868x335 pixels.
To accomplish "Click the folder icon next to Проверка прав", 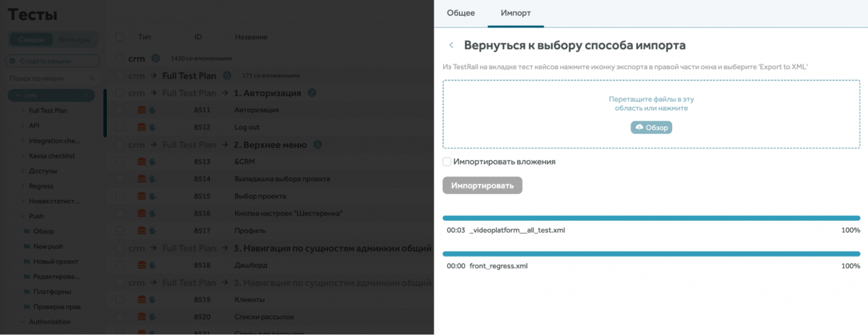I will 26,307.
